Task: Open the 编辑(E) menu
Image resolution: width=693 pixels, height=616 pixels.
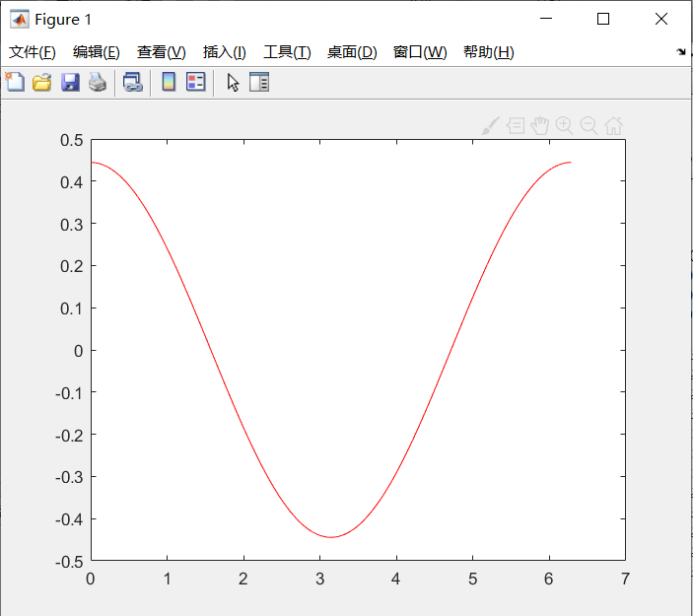Action: point(97,52)
